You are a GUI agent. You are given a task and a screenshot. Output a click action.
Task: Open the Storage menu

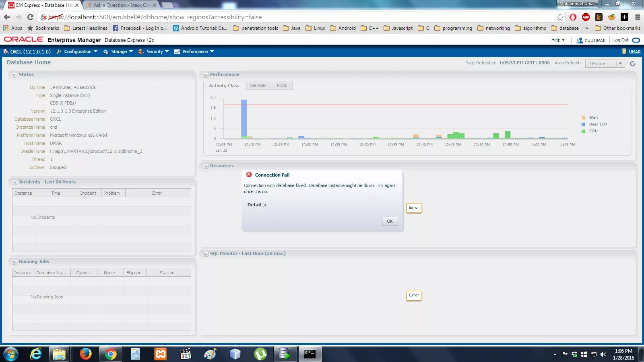118,51
